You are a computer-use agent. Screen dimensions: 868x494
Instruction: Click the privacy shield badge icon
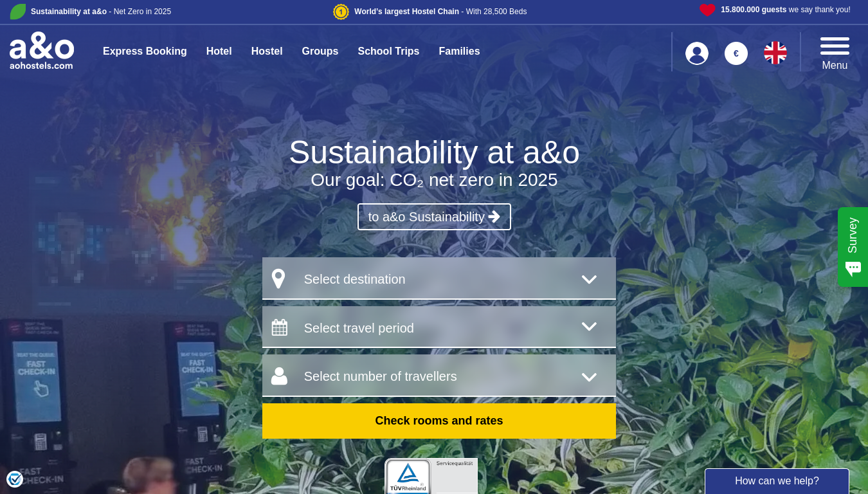tap(15, 479)
